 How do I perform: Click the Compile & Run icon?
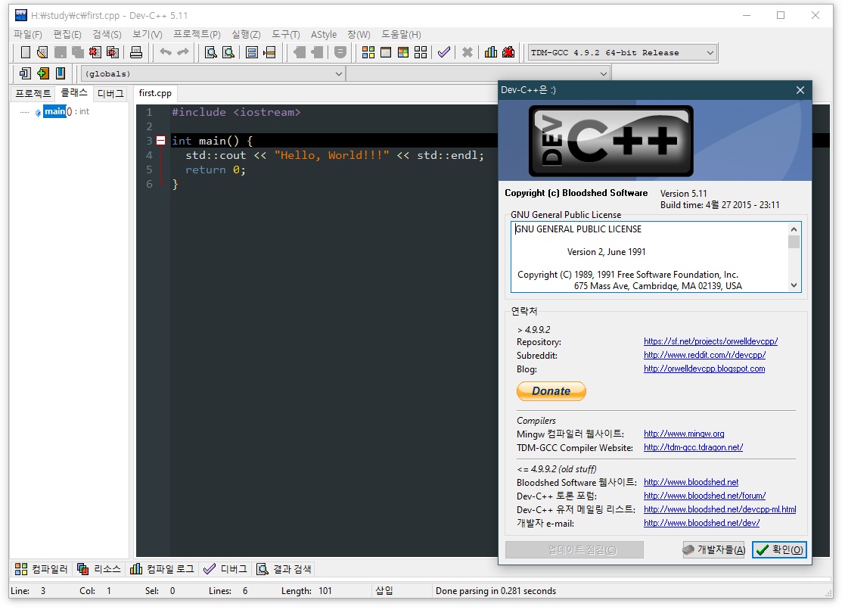[403, 52]
